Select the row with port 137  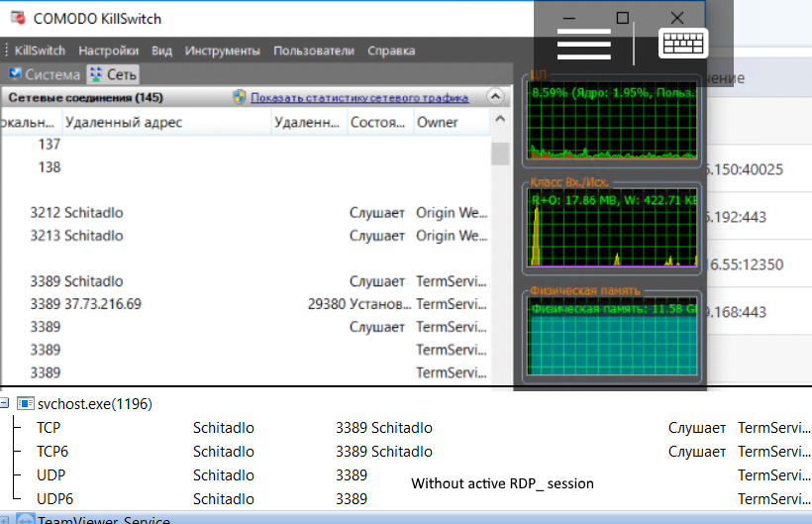(x=246, y=145)
